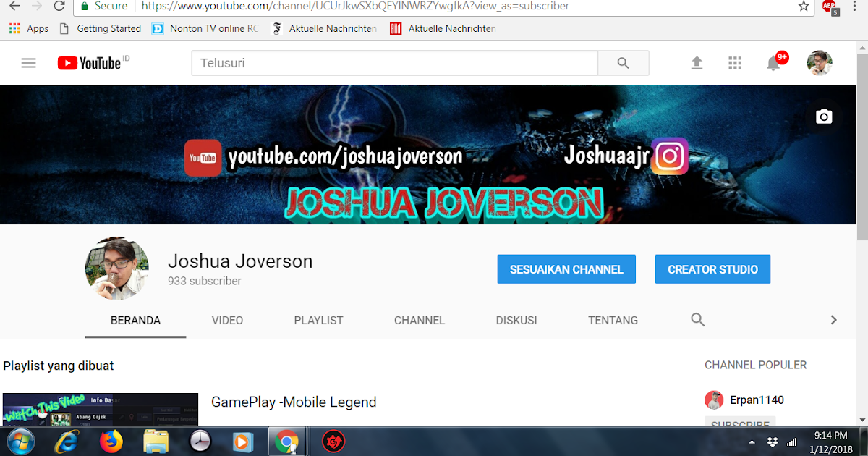Click the Joshua Joverson channel avatar
The image size is (868, 456).
[x=117, y=269]
